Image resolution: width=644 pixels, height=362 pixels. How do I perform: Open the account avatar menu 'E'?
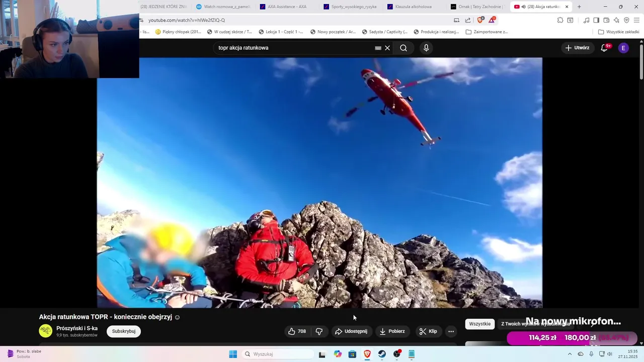(623, 48)
